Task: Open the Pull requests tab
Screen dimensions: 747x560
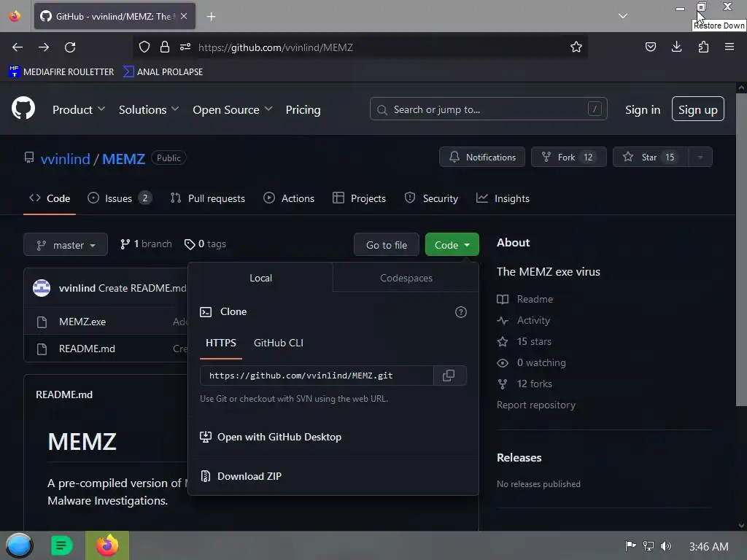Action: point(208,198)
